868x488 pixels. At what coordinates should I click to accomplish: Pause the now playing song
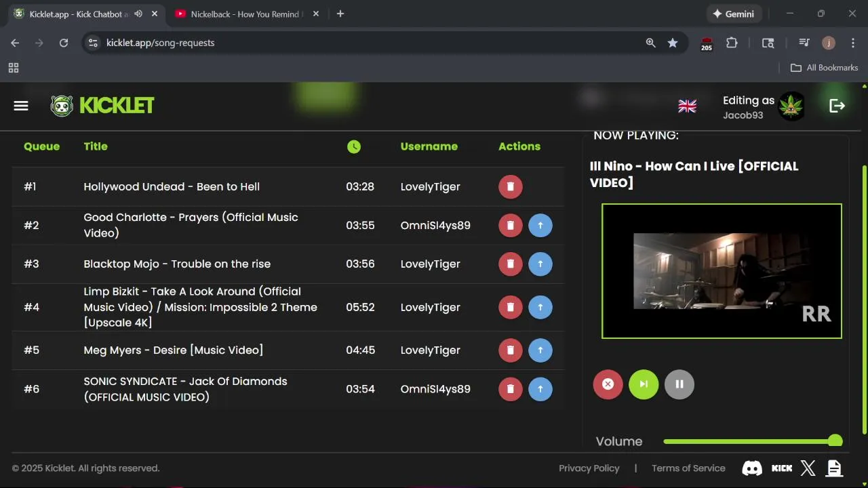coord(679,384)
